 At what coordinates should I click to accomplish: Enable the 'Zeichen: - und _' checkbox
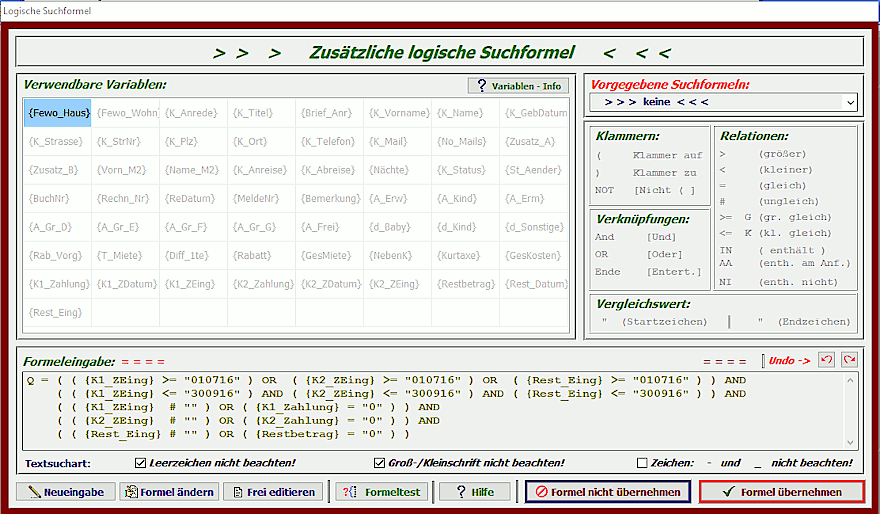click(x=643, y=463)
